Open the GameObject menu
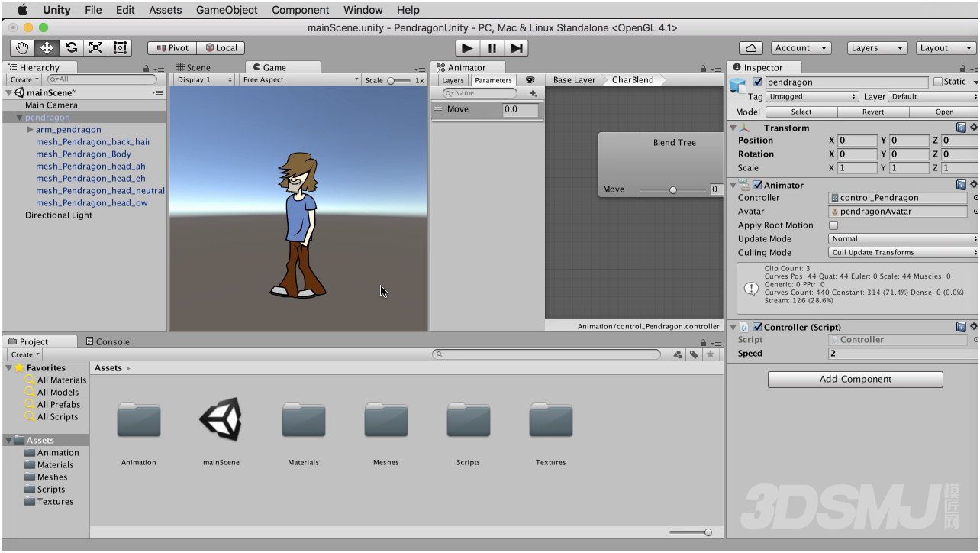The image size is (980, 553). (227, 10)
